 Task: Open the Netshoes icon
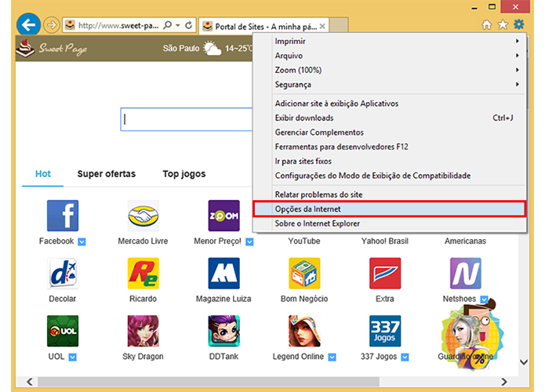[x=466, y=273]
